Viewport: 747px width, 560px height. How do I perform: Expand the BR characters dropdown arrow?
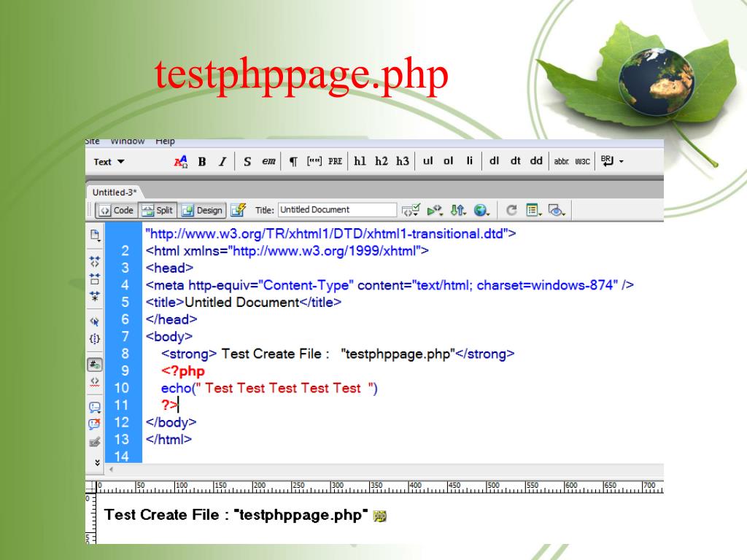coord(622,161)
